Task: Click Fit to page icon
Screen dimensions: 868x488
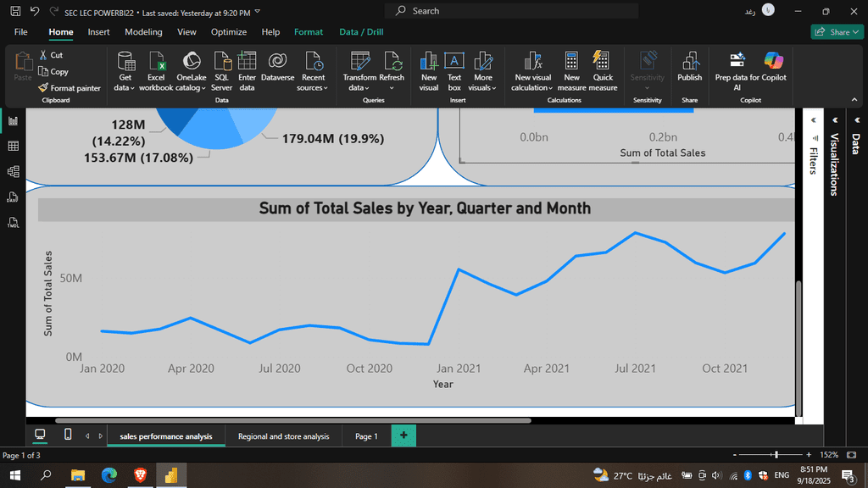Action: tap(851, 455)
